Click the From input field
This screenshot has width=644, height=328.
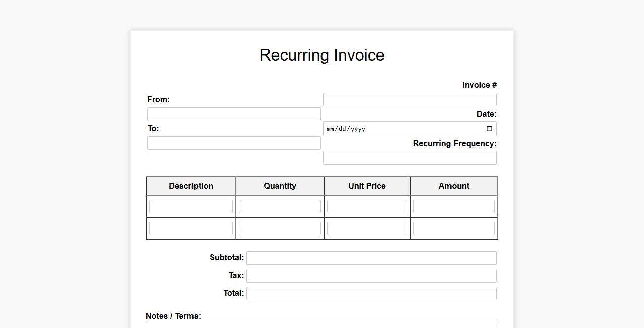pyautogui.click(x=234, y=114)
